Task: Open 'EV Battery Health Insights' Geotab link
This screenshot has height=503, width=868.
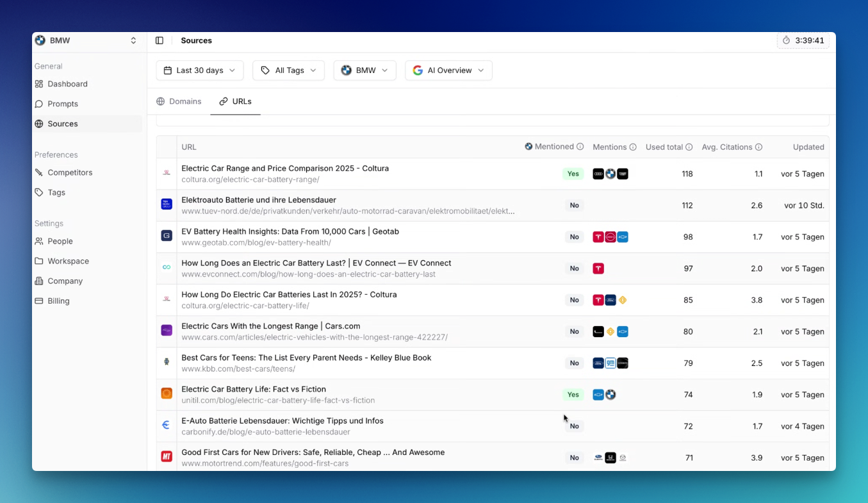Action: (x=290, y=231)
